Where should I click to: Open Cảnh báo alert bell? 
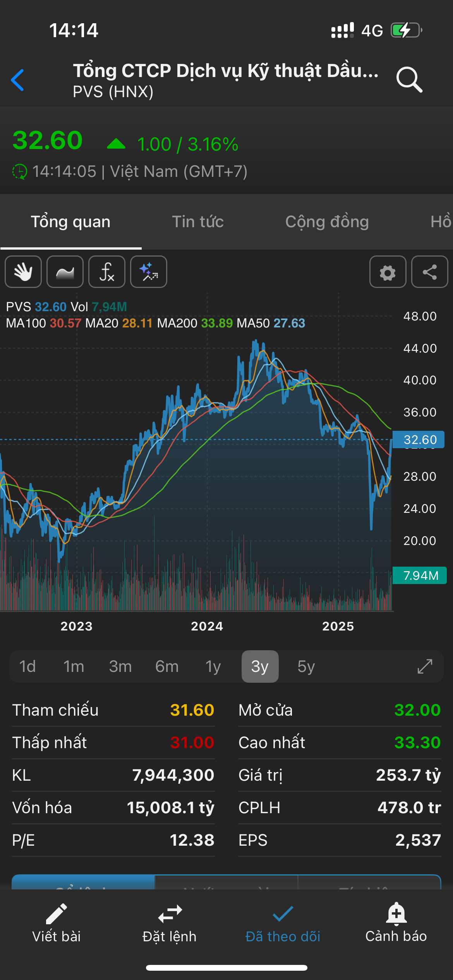pyautogui.click(x=396, y=923)
